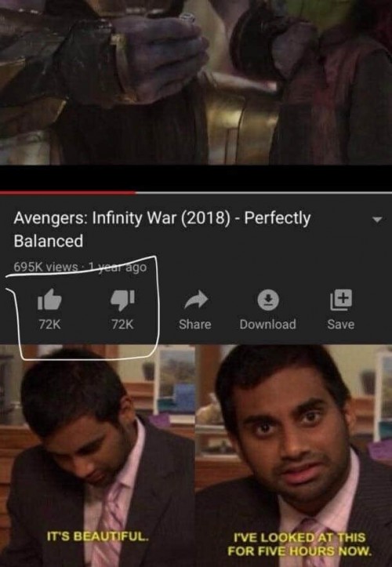Click the 72K count under the like icon

(49, 325)
